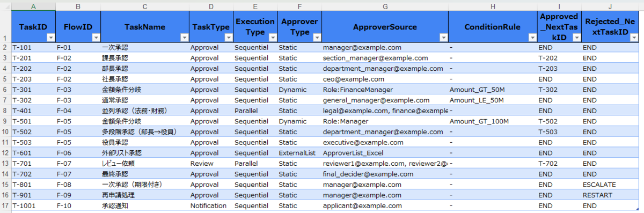Open the Approved_NextTaskID filter arrow
Screen dimensions: 644x213
(576, 38)
